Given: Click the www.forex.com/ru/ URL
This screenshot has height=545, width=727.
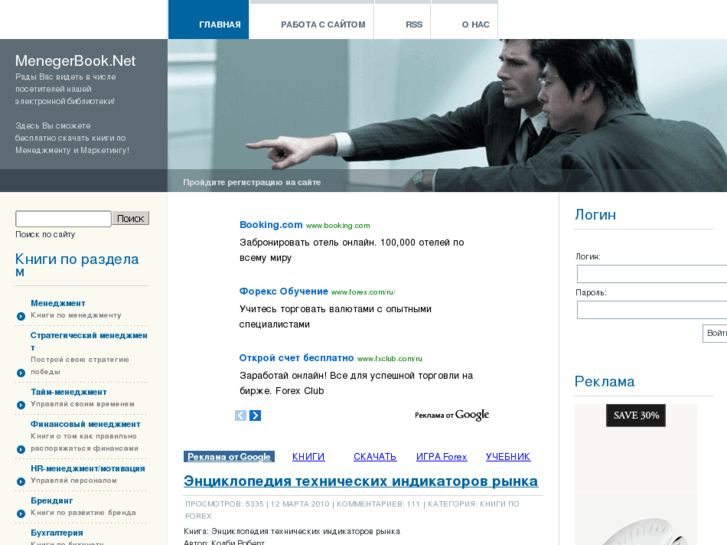Looking at the screenshot, I should [364, 292].
